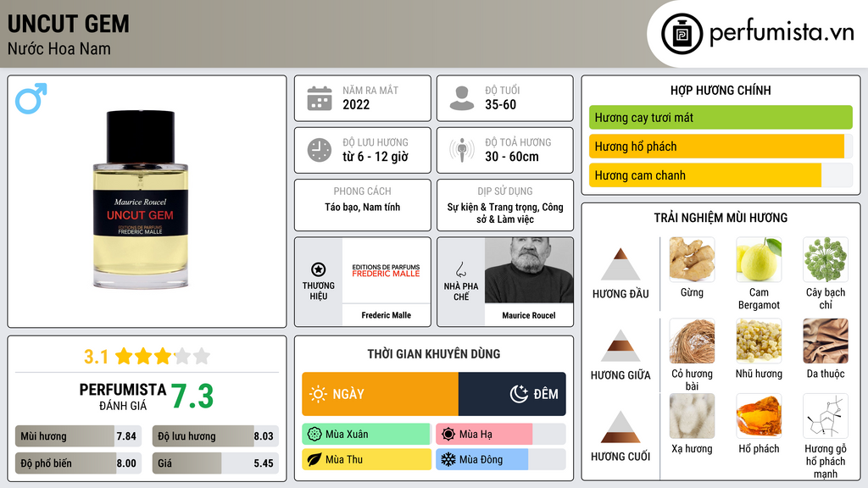Click the Uncut Gem perfume bottle image
The image size is (868, 488).
pos(141,199)
